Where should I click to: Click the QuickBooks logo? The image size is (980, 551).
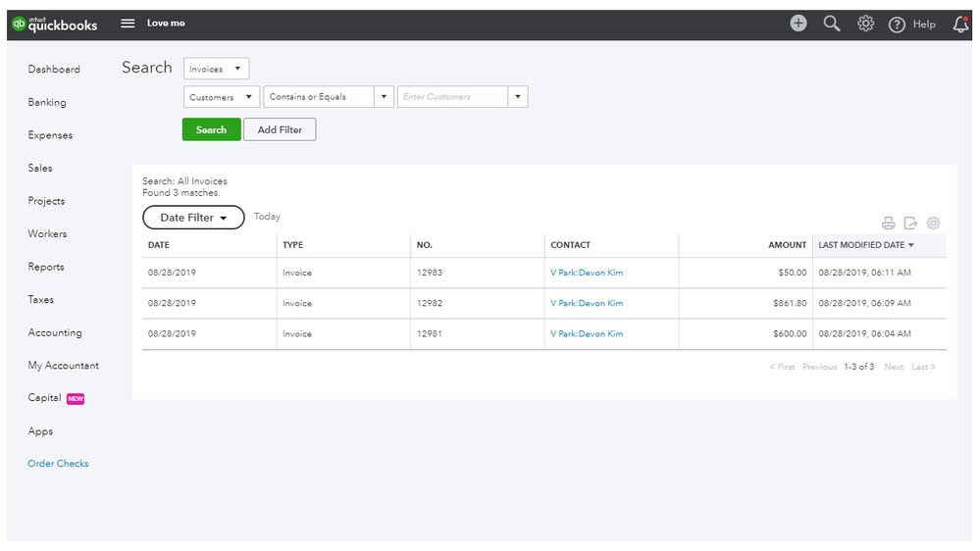pos(55,24)
